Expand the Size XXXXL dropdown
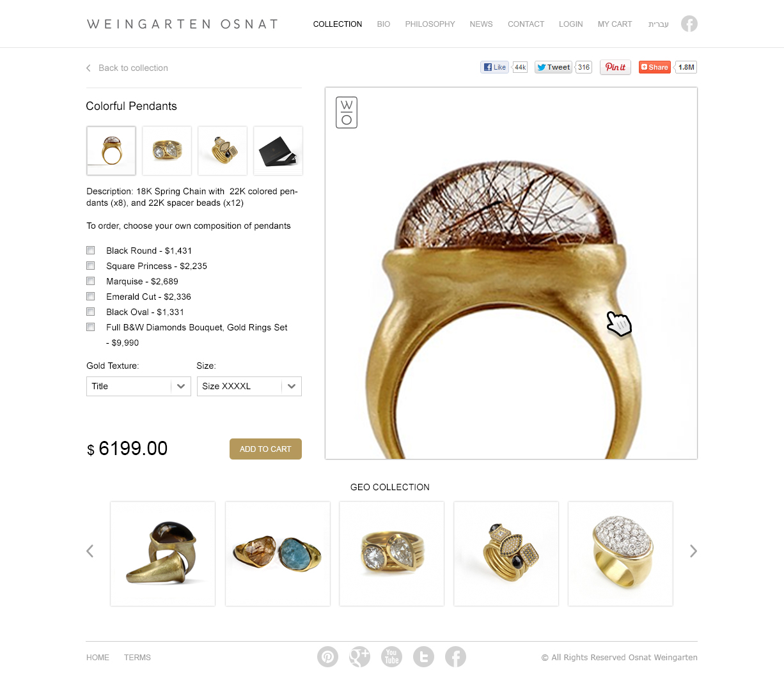Viewport: 784px width, 673px height. (249, 386)
